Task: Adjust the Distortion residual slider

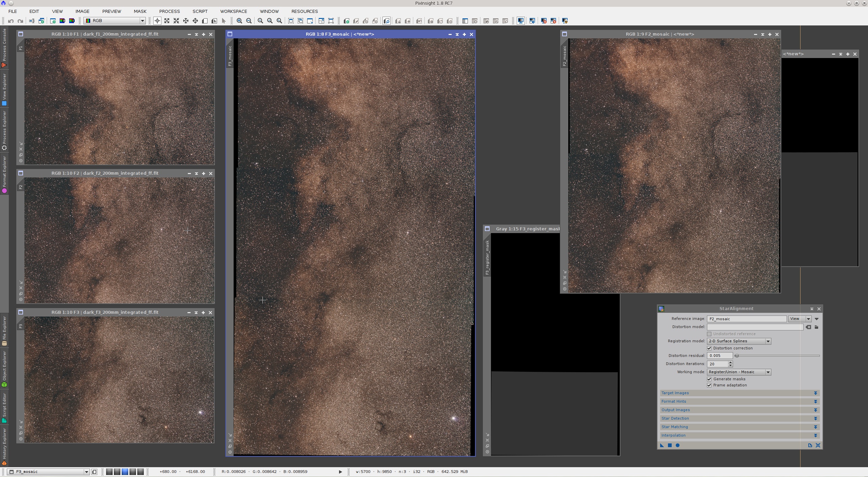Action: tap(777, 356)
